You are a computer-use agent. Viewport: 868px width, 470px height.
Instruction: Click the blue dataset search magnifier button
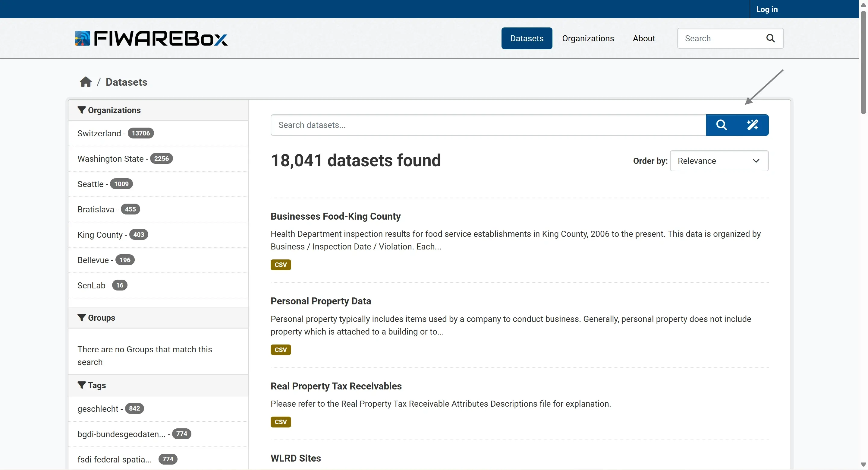[722, 125]
